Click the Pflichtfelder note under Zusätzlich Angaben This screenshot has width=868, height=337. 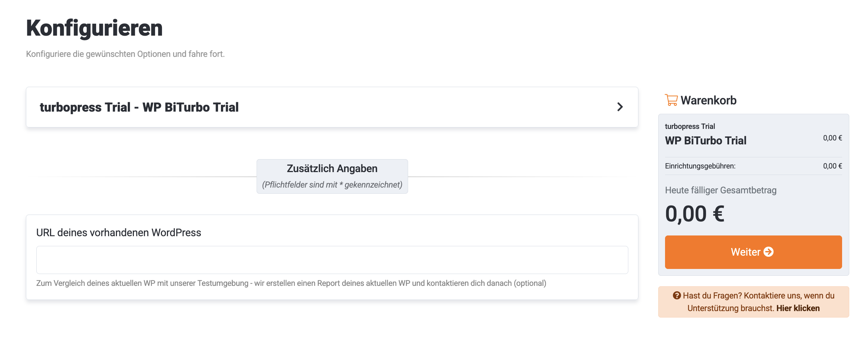[332, 185]
